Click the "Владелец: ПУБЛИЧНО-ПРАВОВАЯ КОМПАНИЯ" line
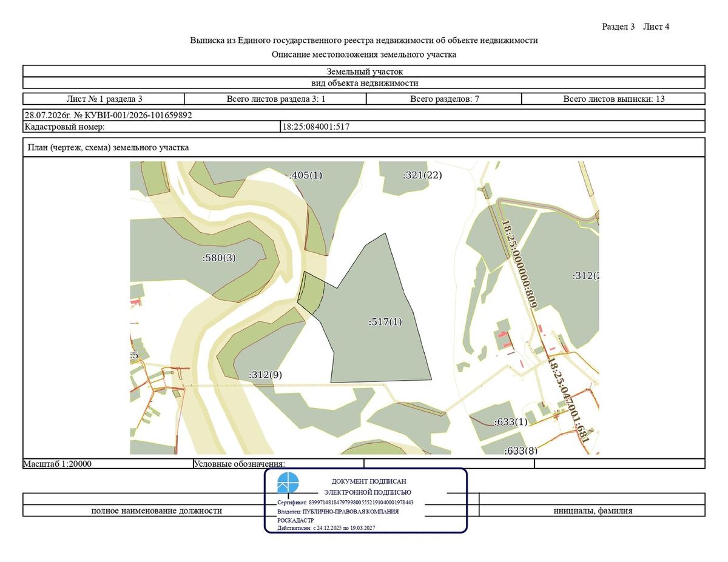 pyautogui.click(x=338, y=512)
